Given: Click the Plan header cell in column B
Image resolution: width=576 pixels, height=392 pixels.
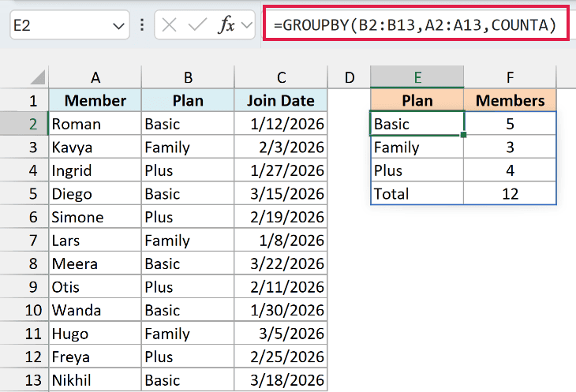Looking at the screenshot, I should click(188, 100).
